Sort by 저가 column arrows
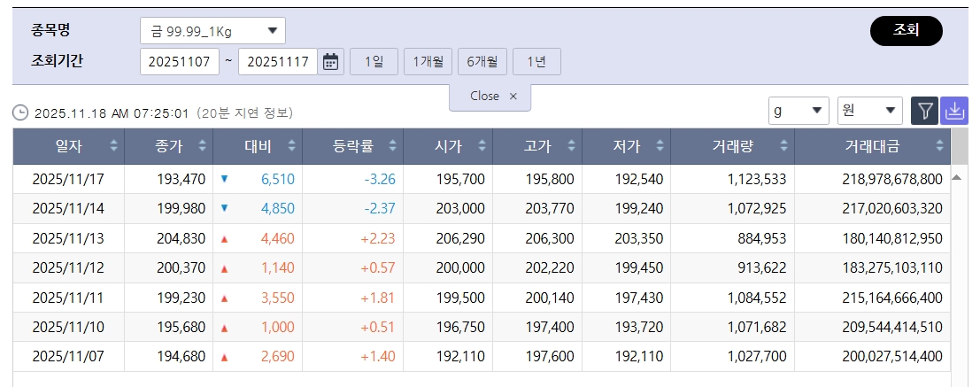The height and width of the screenshot is (387, 980). click(660, 146)
